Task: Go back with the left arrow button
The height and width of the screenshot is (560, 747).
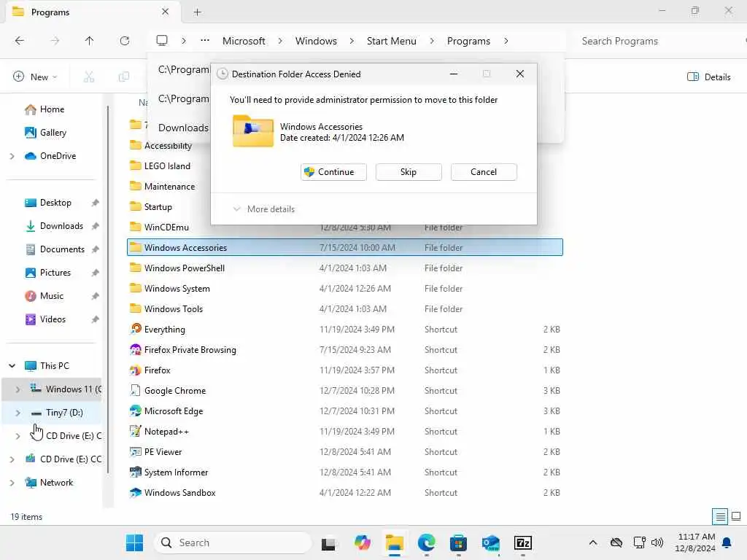Action: tap(20, 41)
